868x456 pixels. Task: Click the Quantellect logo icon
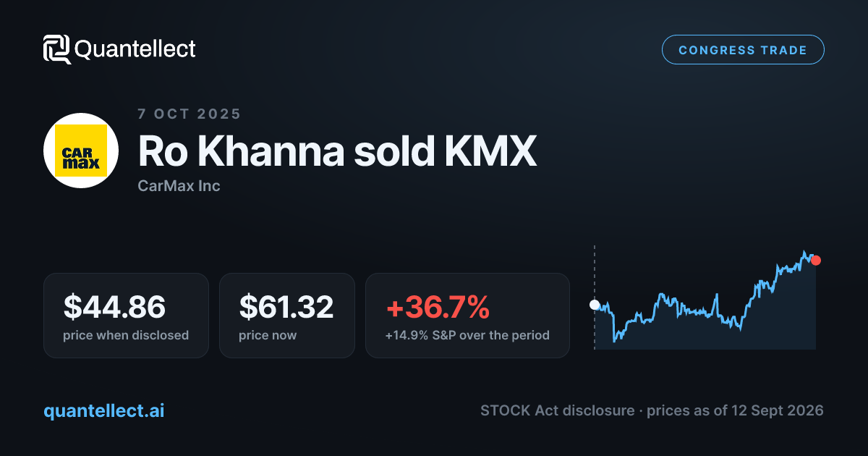(x=57, y=49)
